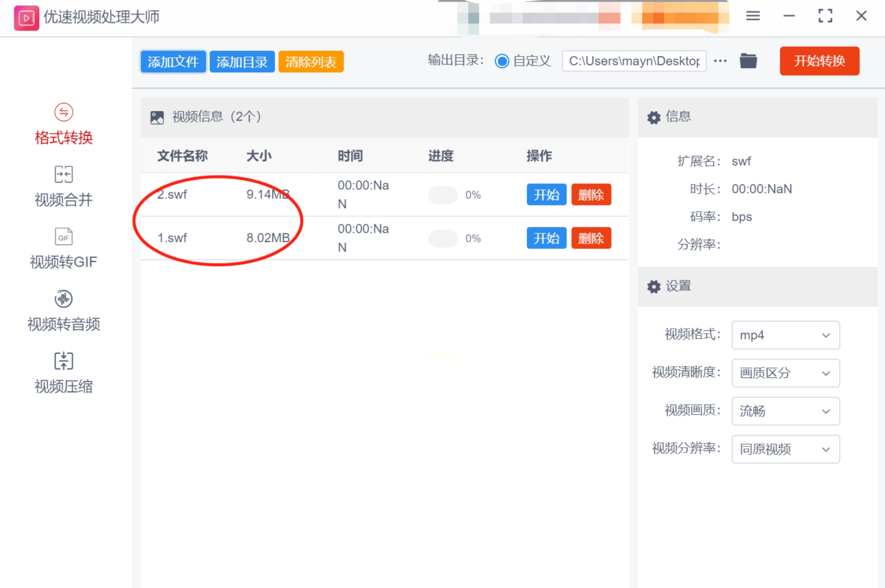Viewport: 885px width, 588px height.
Task: Click the three-dot browse path icon
Action: 720,61
